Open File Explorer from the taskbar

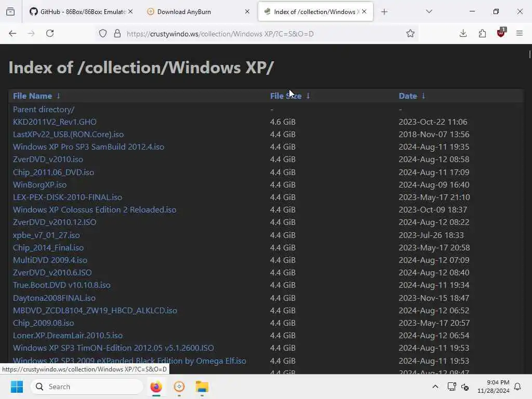pos(202,387)
